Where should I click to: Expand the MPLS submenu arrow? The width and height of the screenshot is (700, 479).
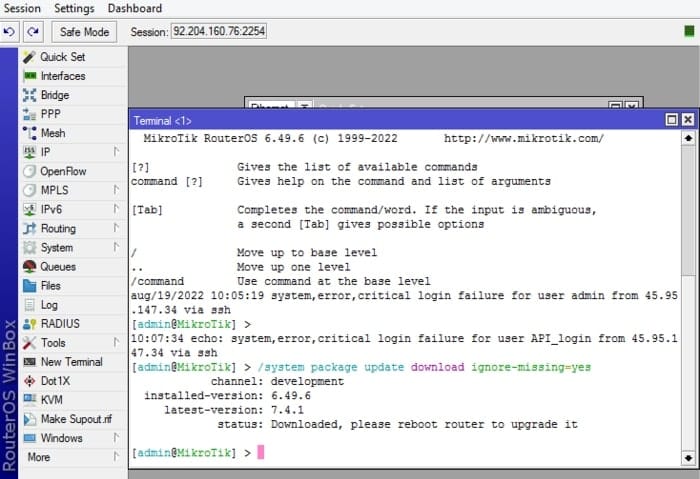tap(116, 190)
